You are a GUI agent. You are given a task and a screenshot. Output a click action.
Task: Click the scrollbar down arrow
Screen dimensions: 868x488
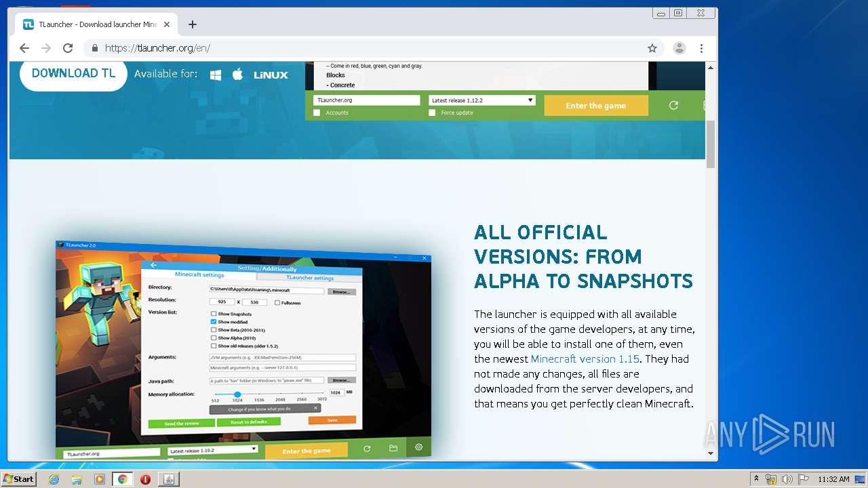(711, 453)
